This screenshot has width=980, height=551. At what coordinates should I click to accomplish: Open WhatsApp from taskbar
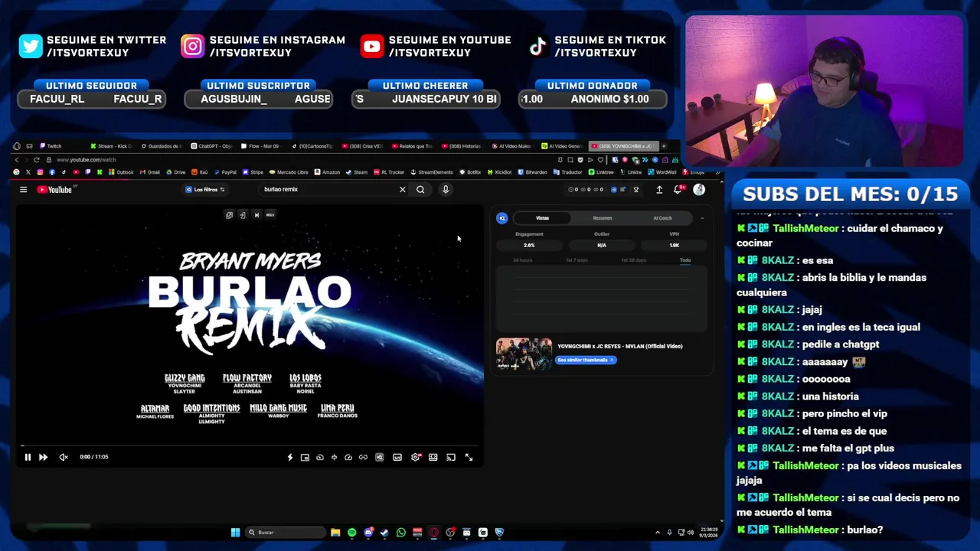coord(400,533)
